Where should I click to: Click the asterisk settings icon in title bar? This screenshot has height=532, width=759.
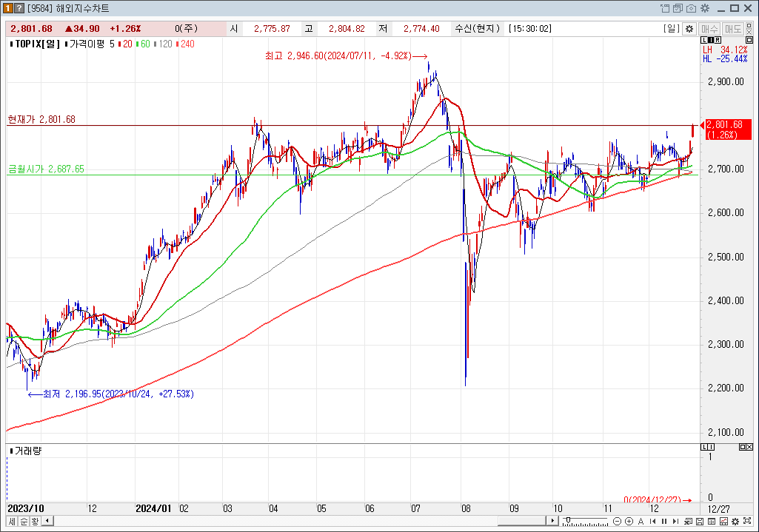(x=704, y=8)
